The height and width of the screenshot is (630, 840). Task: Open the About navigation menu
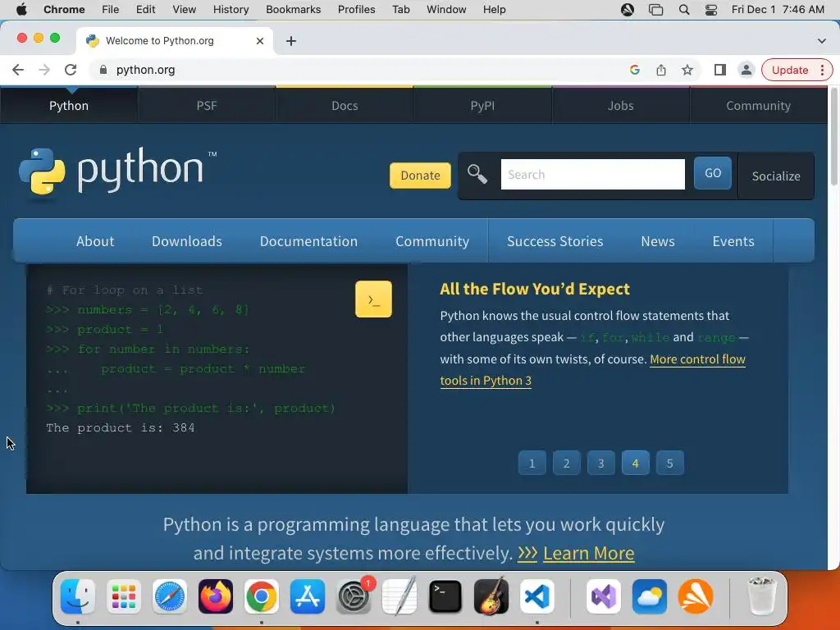95,241
